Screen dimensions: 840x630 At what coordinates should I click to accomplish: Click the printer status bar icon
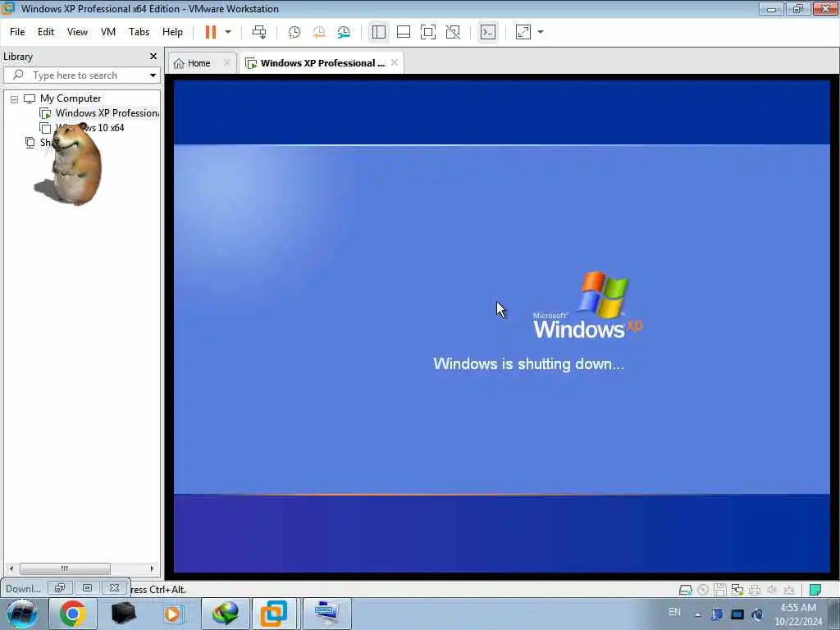click(755, 591)
